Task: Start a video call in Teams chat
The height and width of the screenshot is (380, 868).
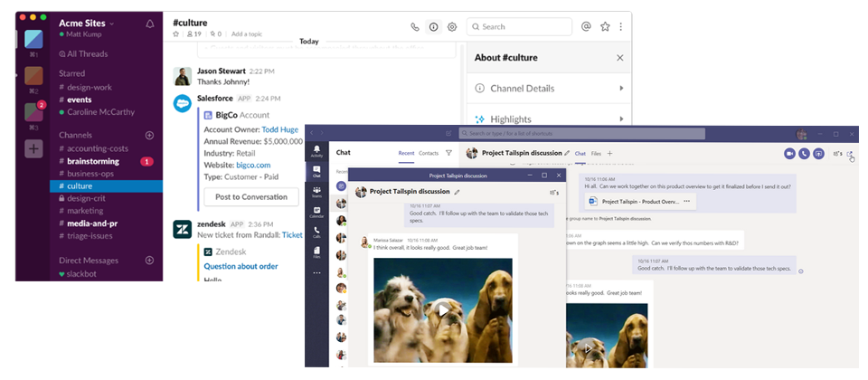Action: (790, 154)
